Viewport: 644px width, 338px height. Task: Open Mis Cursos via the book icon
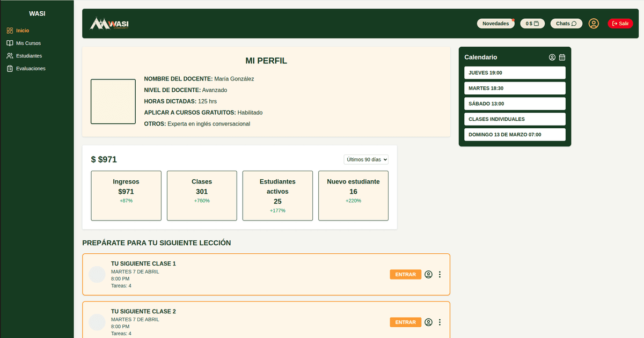pyautogui.click(x=10, y=43)
